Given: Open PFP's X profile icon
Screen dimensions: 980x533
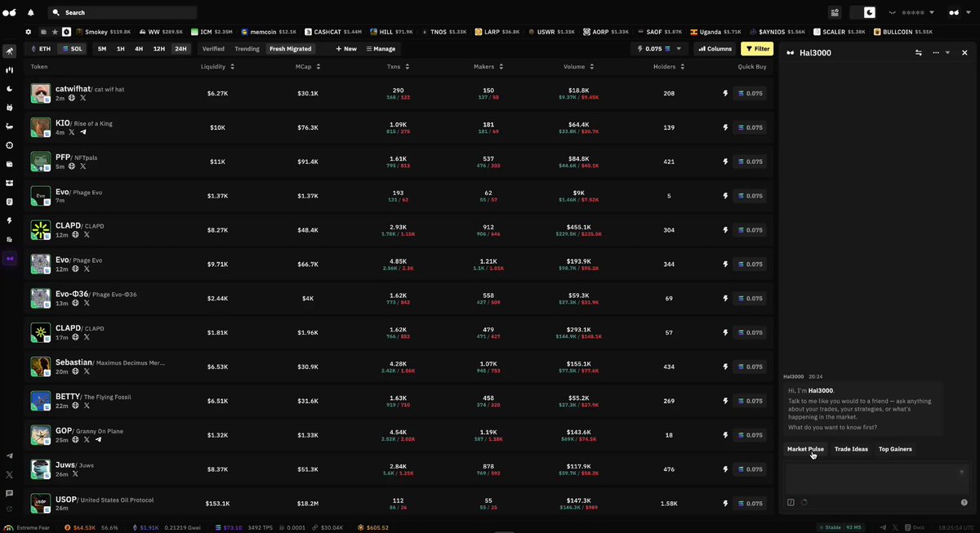Looking at the screenshot, I should tap(84, 167).
